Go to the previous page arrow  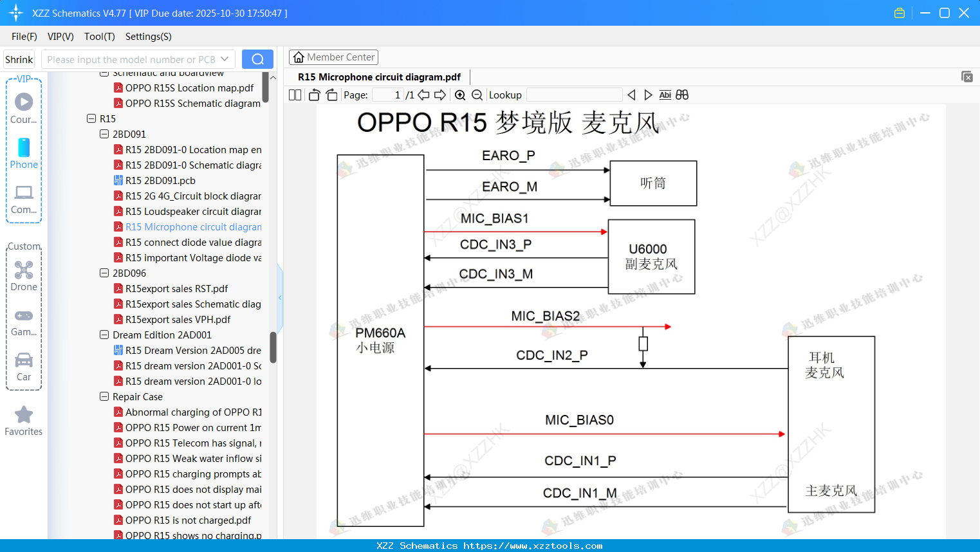pos(423,95)
